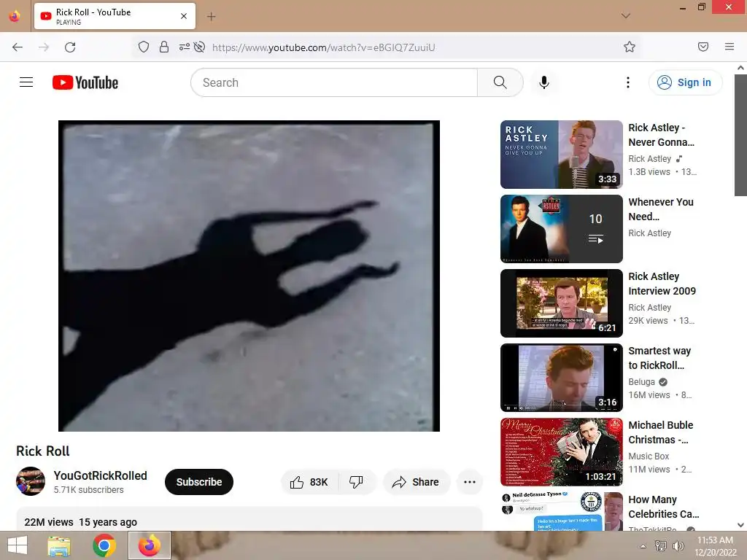Open the YouTube hamburger guide menu
This screenshot has width=747, height=560.
[26, 82]
